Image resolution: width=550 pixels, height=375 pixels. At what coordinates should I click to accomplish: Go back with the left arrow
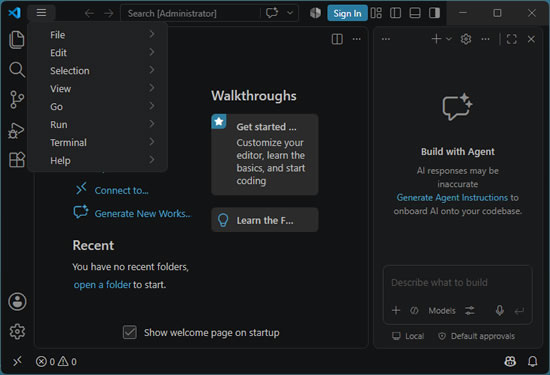pyautogui.click(x=89, y=13)
